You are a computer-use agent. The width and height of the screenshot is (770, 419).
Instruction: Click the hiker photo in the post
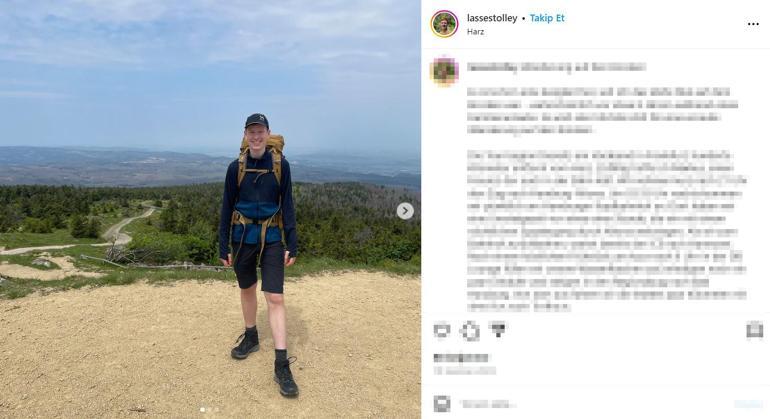210,209
